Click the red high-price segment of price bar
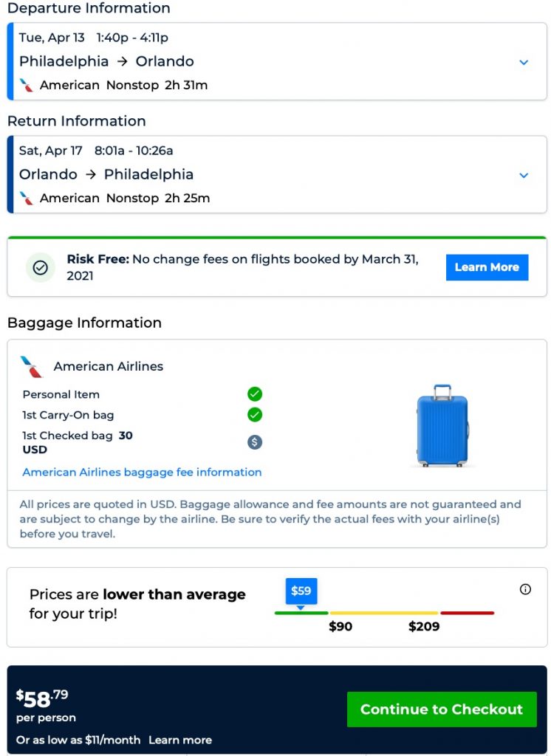The image size is (551, 756). point(467,613)
